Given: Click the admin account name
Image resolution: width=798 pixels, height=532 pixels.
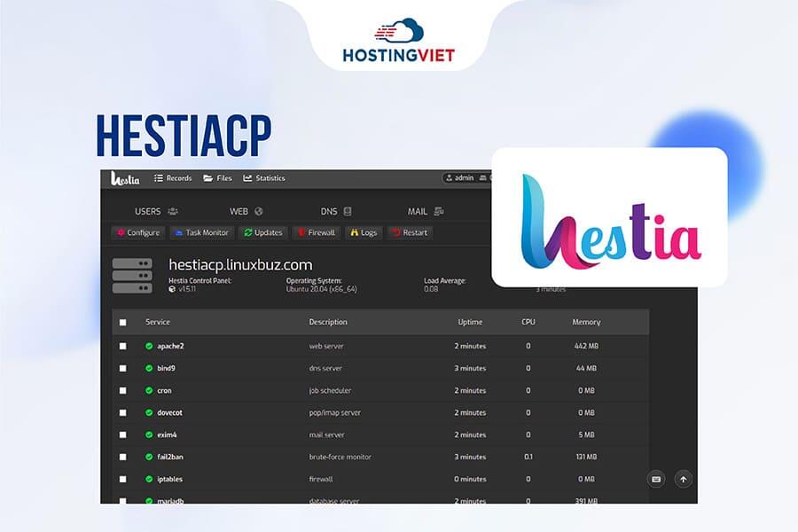Looking at the screenshot, I should pyautogui.click(x=464, y=176).
